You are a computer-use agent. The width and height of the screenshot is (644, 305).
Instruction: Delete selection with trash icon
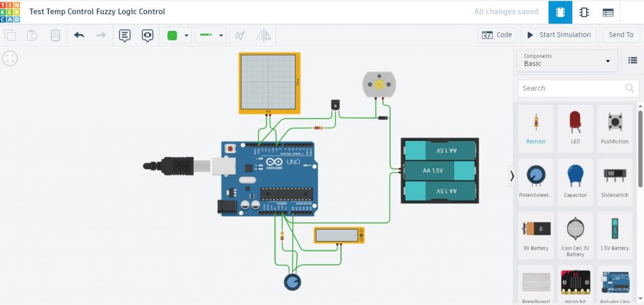(x=55, y=35)
